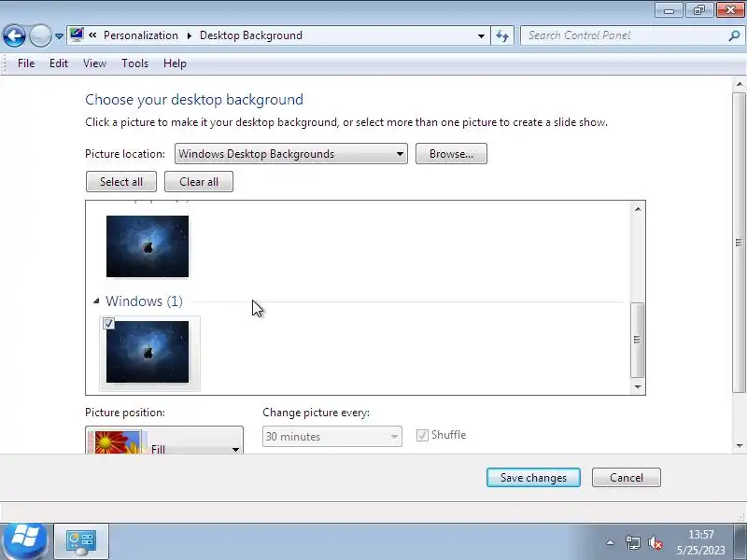Click the main window scrollbar thumb
Screen dimensions: 747x560
tap(739, 243)
